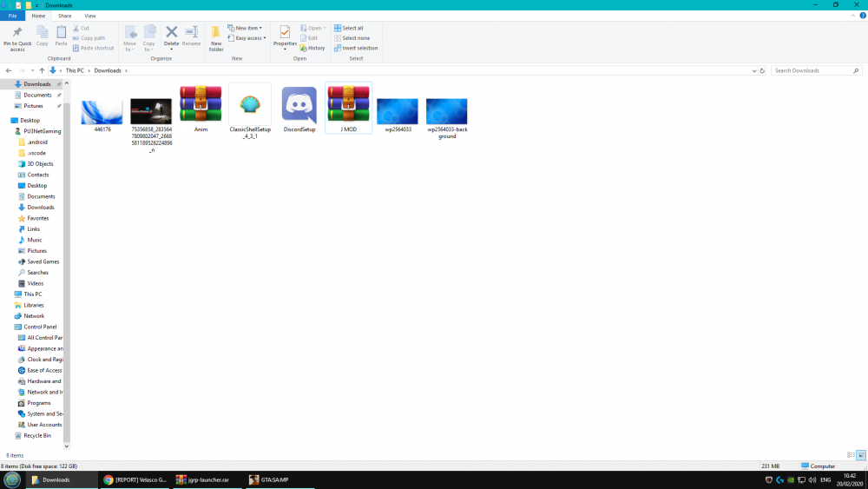Screen dimensions: 868x489
Task: Open the New item dropdown
Action: point(245,28)
